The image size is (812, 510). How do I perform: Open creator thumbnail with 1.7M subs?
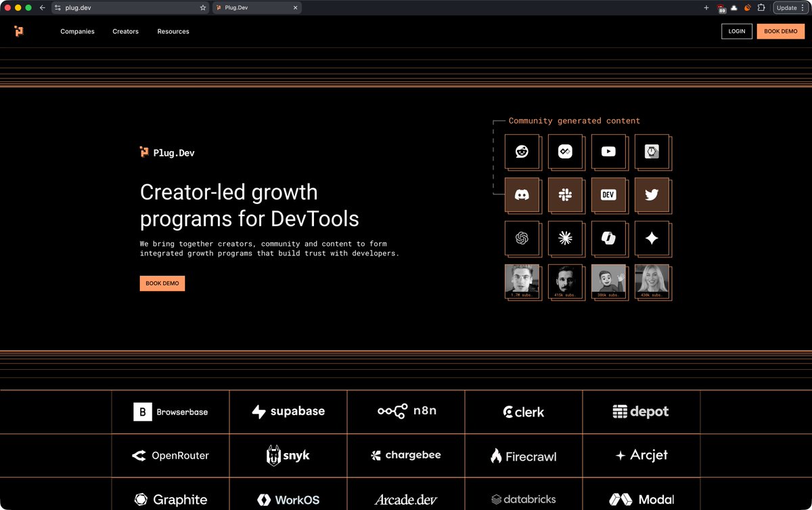coord(522,281)
